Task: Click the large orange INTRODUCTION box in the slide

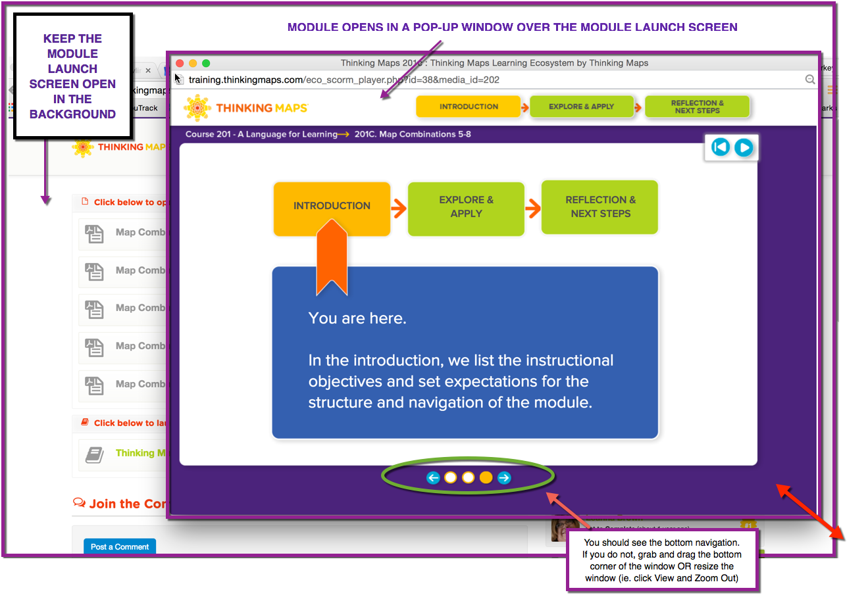Action: [332, 209]
